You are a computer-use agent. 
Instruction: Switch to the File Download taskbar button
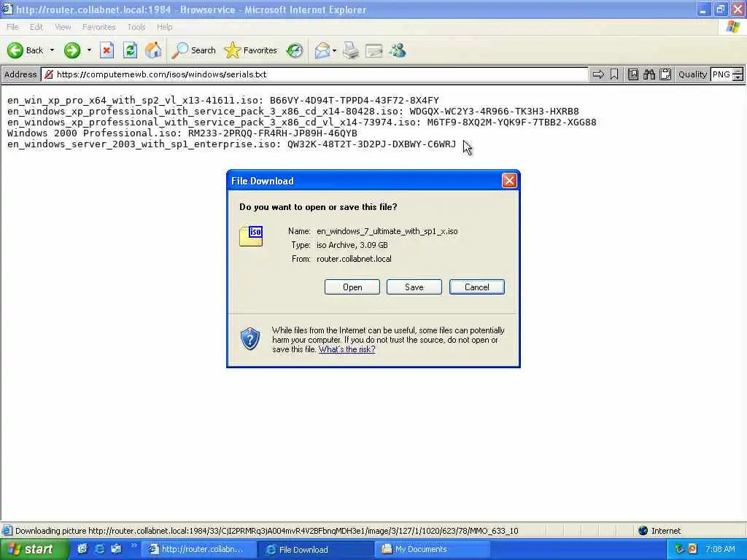pos(315,550)
